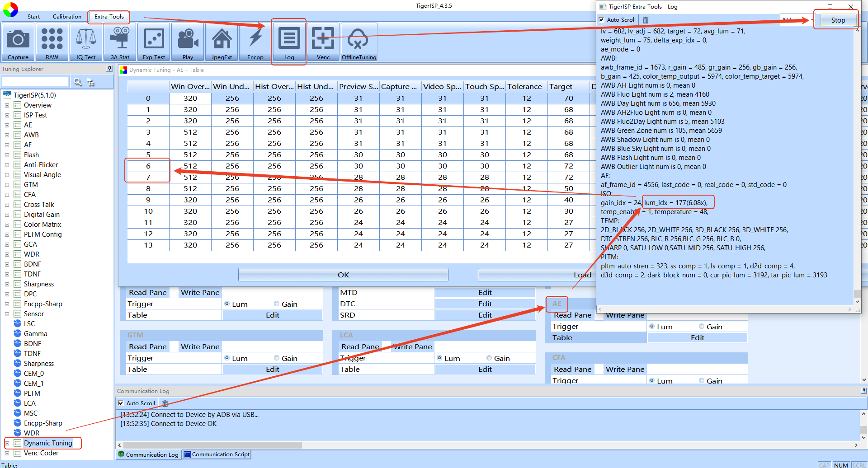Confirm the AE table with OK

[343, 275]
